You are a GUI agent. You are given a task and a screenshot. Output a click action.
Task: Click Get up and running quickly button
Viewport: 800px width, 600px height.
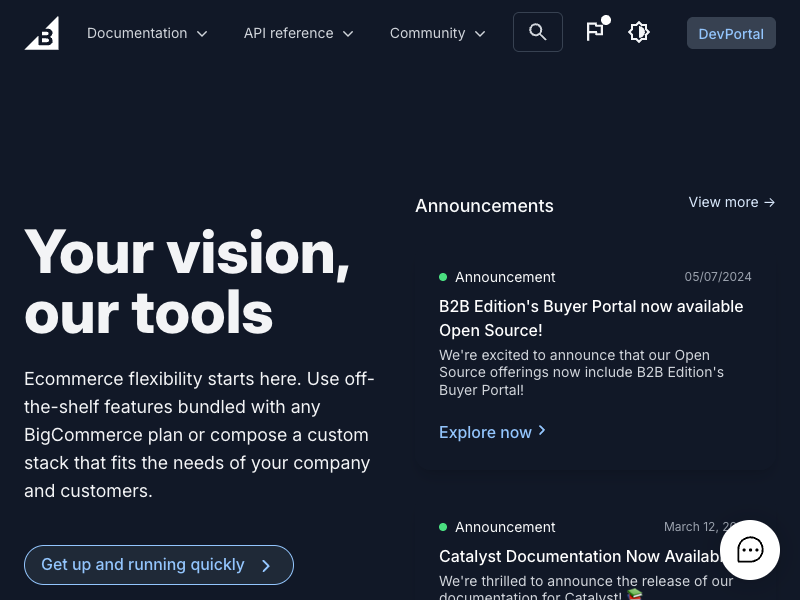point(159,565)
